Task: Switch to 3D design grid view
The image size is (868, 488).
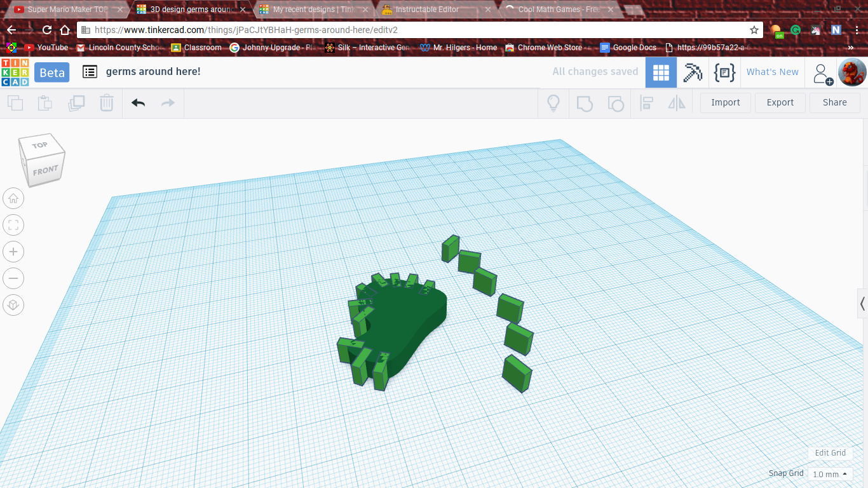Action: click(x=661, y=72)
